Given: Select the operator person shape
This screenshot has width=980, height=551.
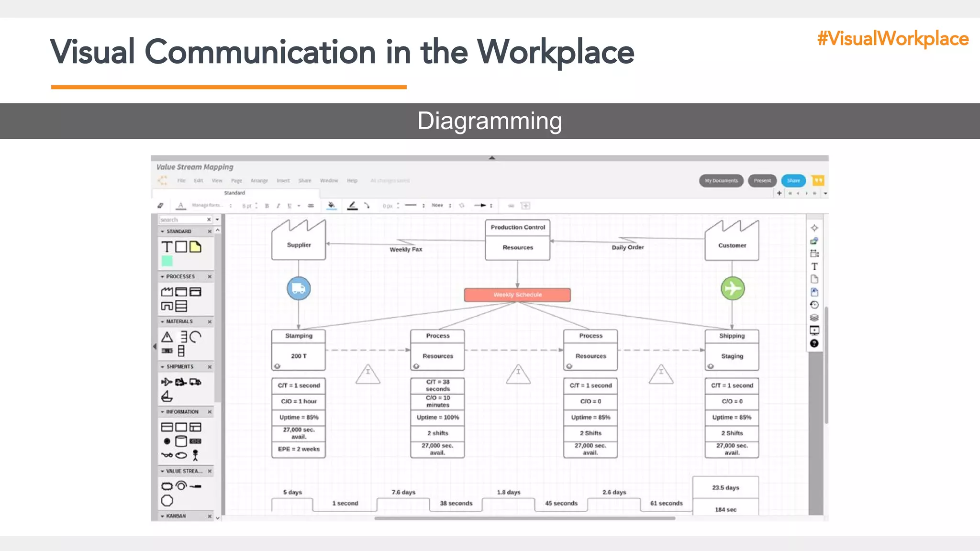Looking at the screenshot, I should [x=195, y=455].
